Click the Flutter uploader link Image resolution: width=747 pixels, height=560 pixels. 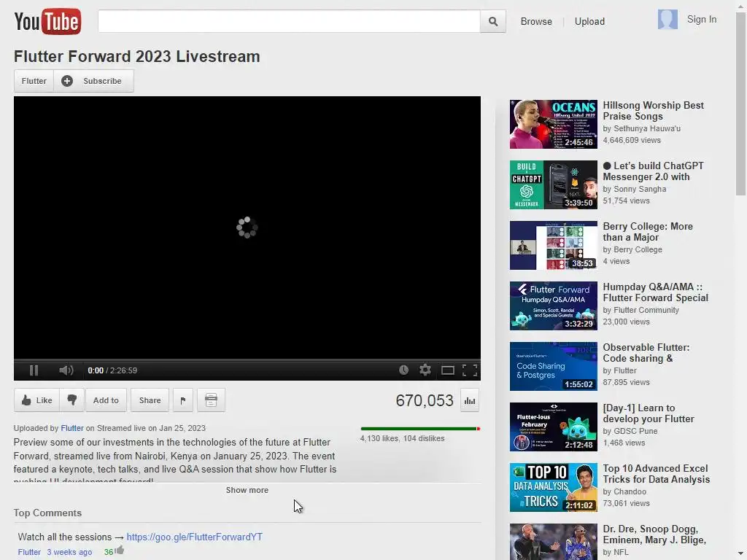point(72,428)
